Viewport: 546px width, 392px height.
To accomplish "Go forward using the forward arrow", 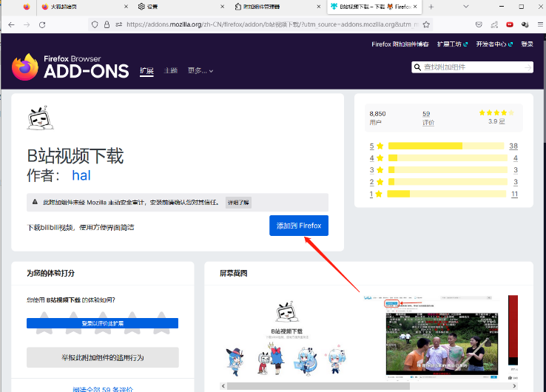I will click(x=27, y=24).
